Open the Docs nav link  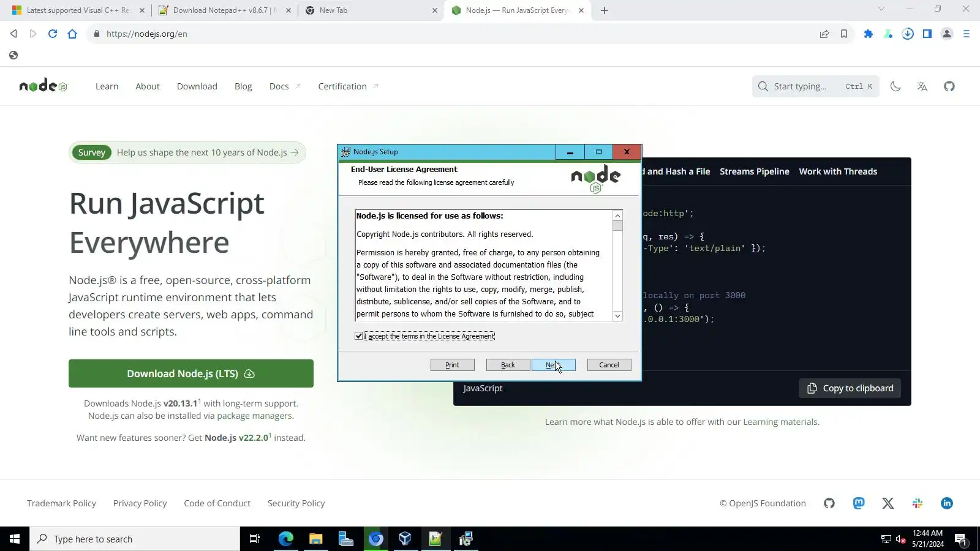[285, 86]
